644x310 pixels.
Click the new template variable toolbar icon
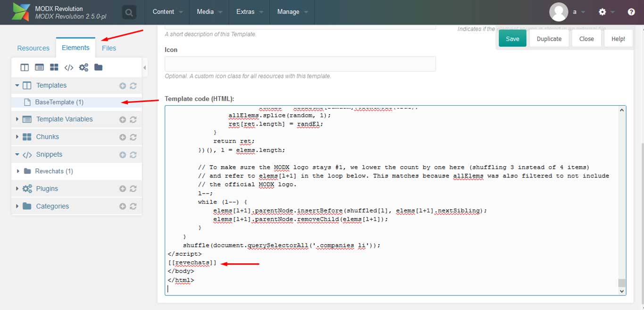40,67
